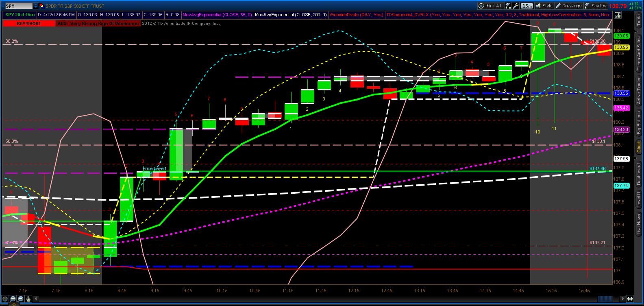Click the L: 138.97 low value
Viewport: 644px width, 306px height.
point(132,15)
